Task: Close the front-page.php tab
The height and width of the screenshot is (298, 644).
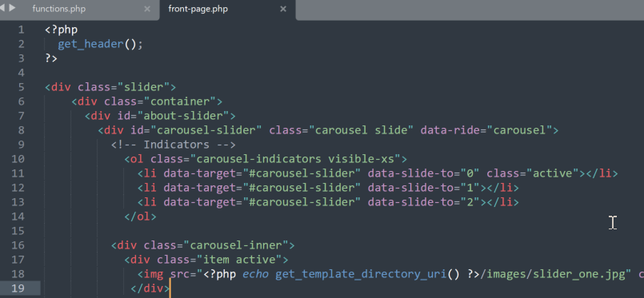Action: [283, 9]
